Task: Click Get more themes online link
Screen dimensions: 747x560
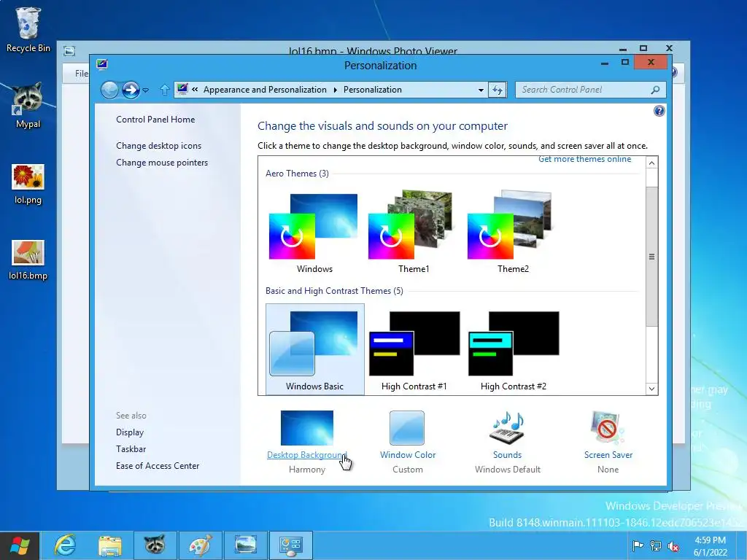Action: (x=584, y=159)
